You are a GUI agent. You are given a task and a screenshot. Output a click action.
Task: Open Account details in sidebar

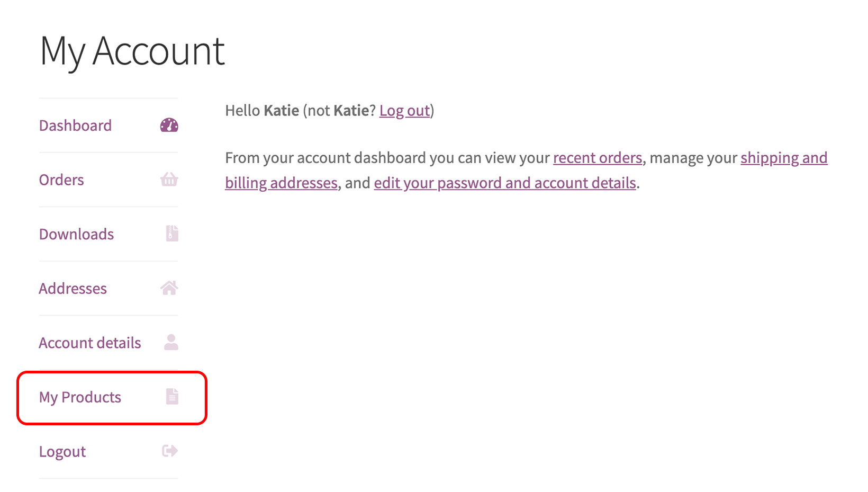(x=89, y=343)
